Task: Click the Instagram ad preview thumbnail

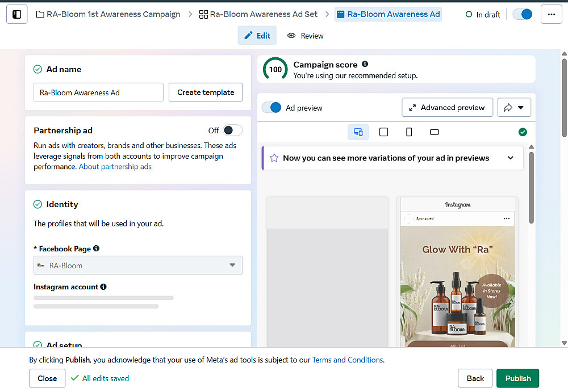Action: pyautogui.click(x=457, y=272)
